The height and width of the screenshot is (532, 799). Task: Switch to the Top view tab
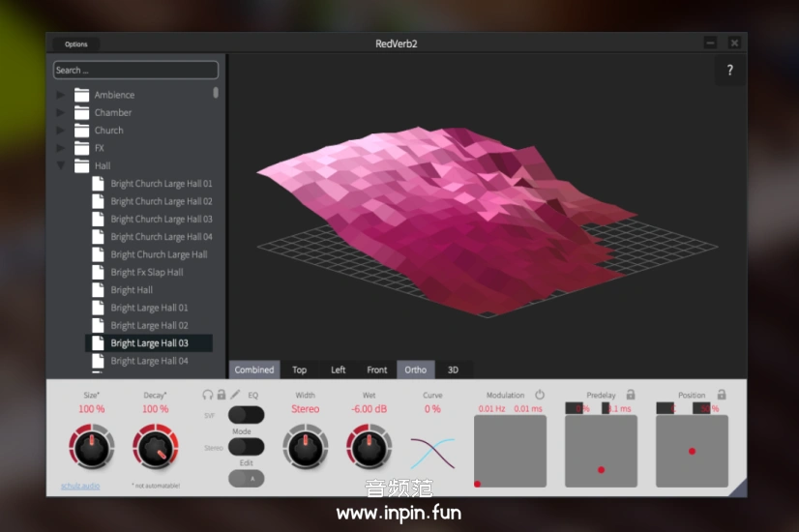[x=300, y=369]
